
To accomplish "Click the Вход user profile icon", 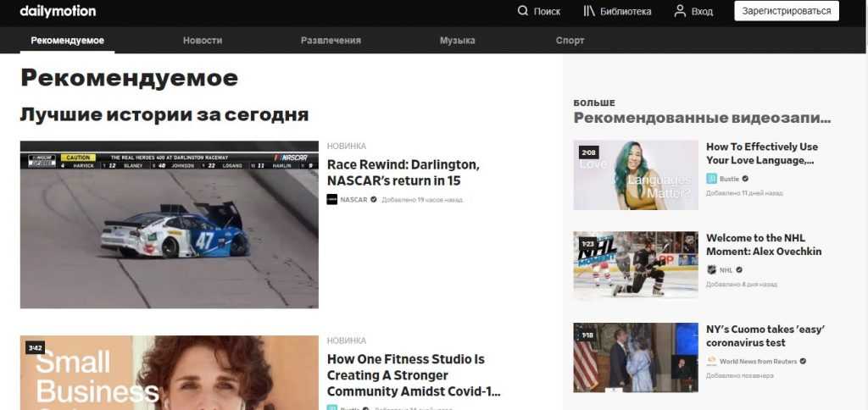I will coord(679,12).
